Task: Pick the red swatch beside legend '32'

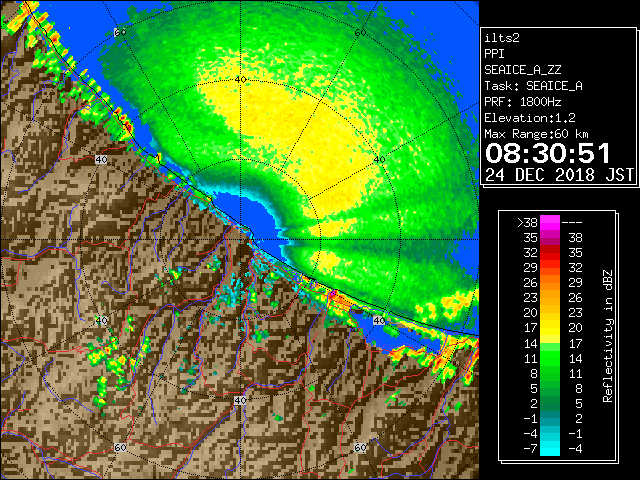Action: point(550,253)
